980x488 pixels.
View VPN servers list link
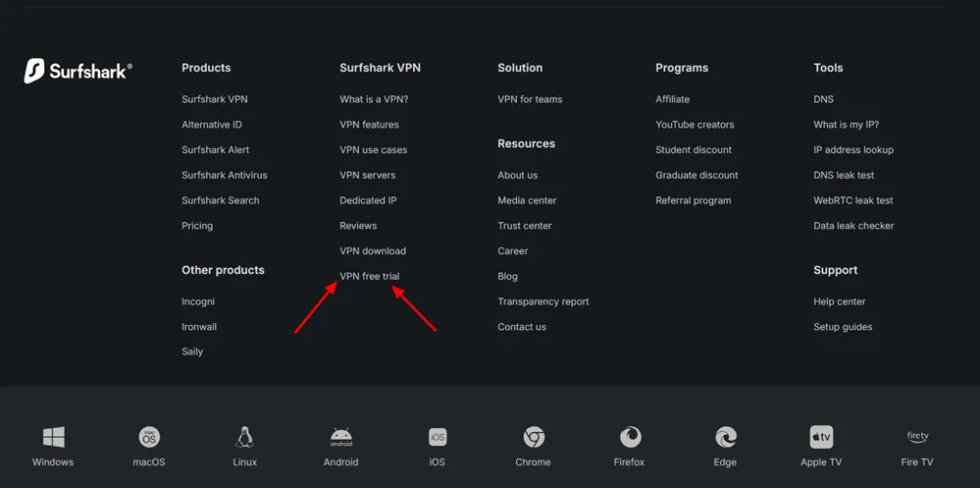click(368, 175)
